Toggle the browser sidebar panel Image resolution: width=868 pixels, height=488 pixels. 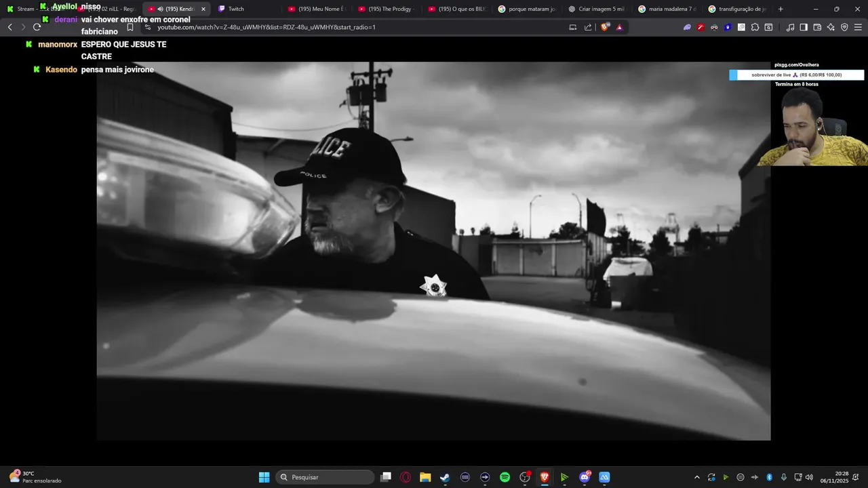point(804,27)
